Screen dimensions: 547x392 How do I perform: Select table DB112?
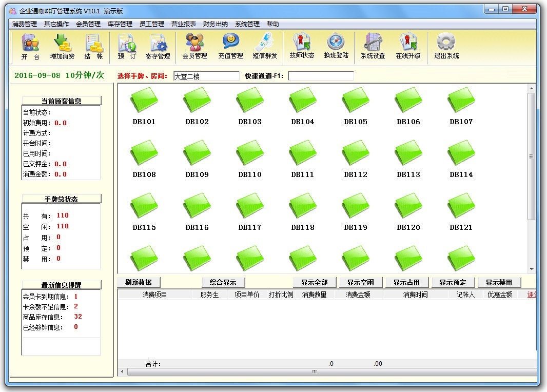point(356,159)
